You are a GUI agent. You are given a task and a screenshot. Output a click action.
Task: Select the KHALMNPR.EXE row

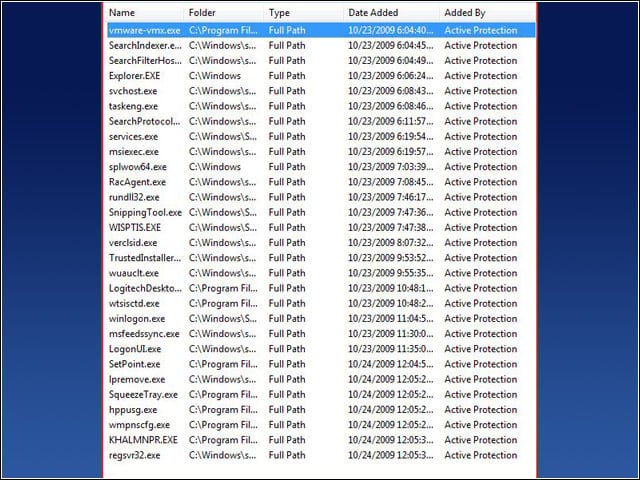coord(321,440)
